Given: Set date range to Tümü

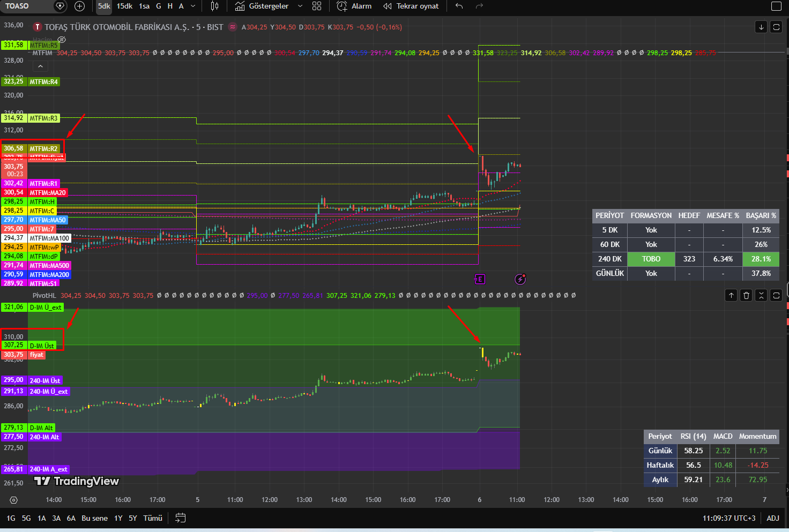Looking at the screenshot, I should click(x=153, y=518).
